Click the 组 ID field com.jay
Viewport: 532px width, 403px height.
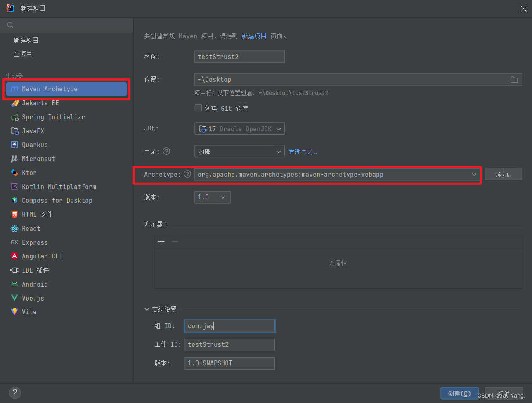pos(229,326)
